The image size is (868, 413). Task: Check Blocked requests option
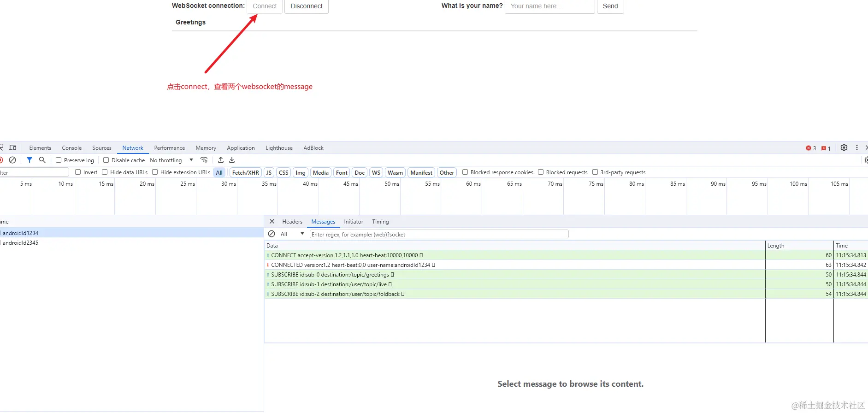click(x=541, y=172)
